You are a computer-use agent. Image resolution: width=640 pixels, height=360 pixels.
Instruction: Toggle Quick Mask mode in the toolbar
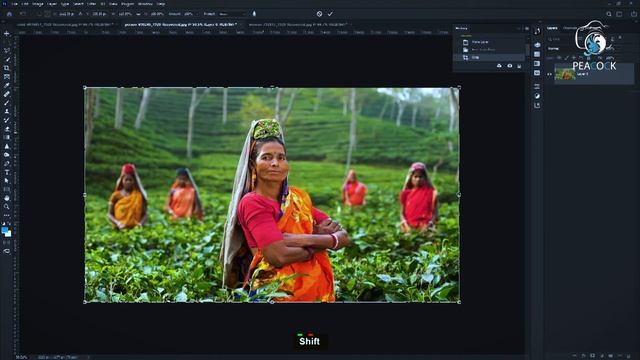pyautogui.click(x=7, y=242)
